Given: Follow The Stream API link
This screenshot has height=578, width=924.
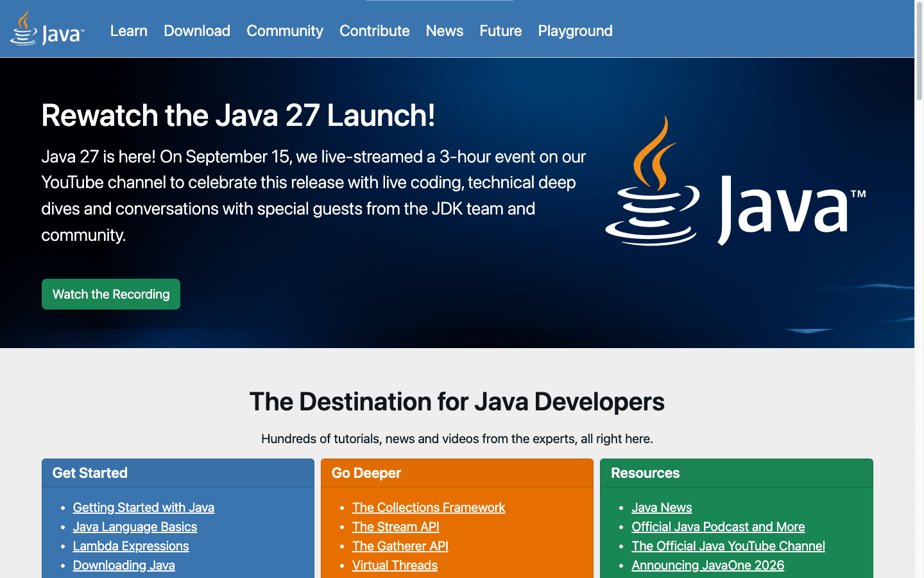Looking at the screenshot, I should [396, 527].
